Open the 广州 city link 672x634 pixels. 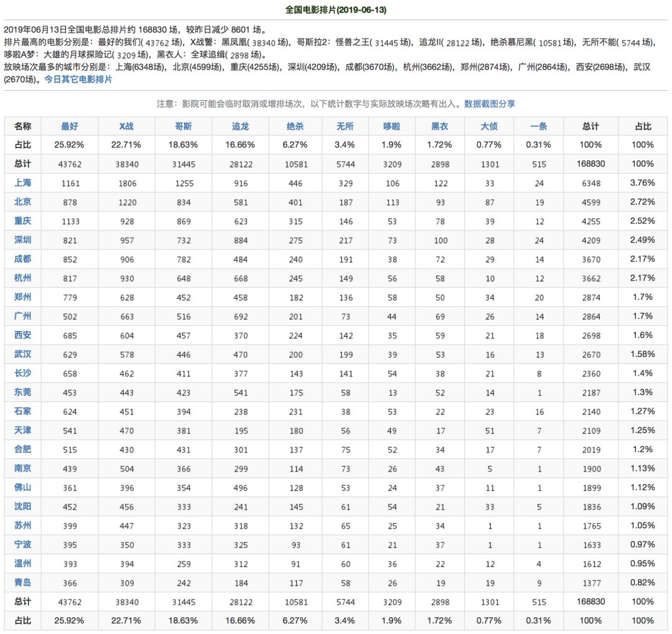tap(23, 316)
